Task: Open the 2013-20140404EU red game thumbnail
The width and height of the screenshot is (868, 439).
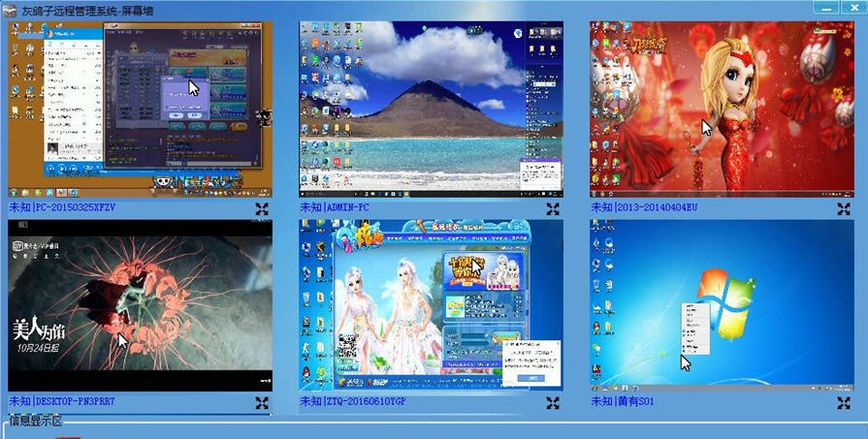Action: pyautogui.click(x=722, y=109)
